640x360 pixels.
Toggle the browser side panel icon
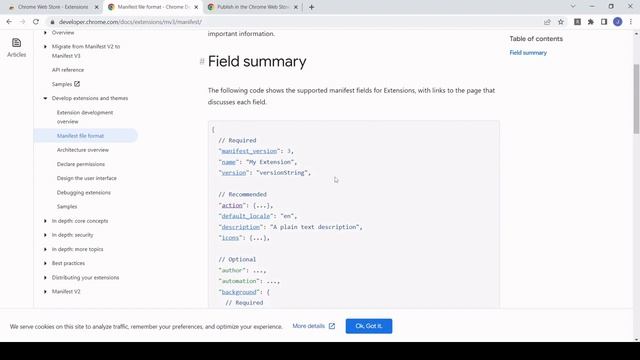tap(604, 22)
